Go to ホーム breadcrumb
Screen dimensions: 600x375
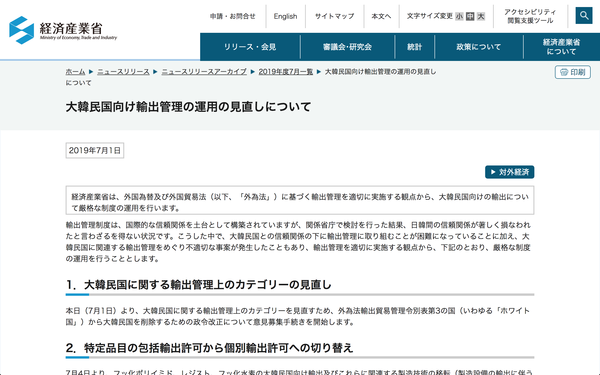pyautogui.click(x=75, y=72)
